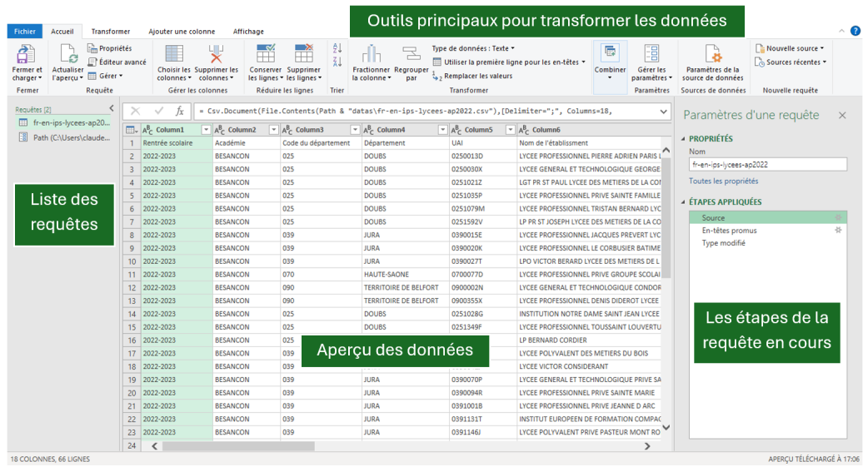Viewport: 868px width, 472px height.
Task: Click in the formula bar text
Action: [x=423, y=112]
